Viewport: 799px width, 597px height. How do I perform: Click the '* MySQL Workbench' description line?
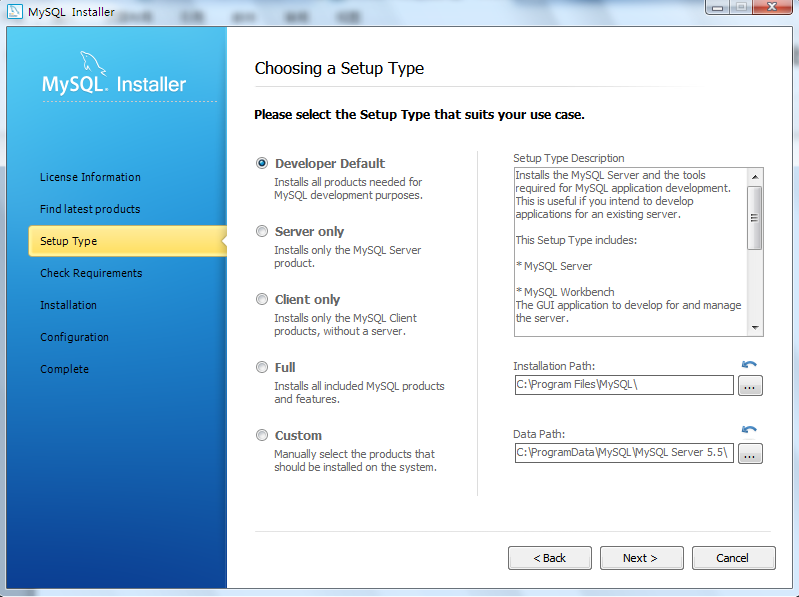565,292
